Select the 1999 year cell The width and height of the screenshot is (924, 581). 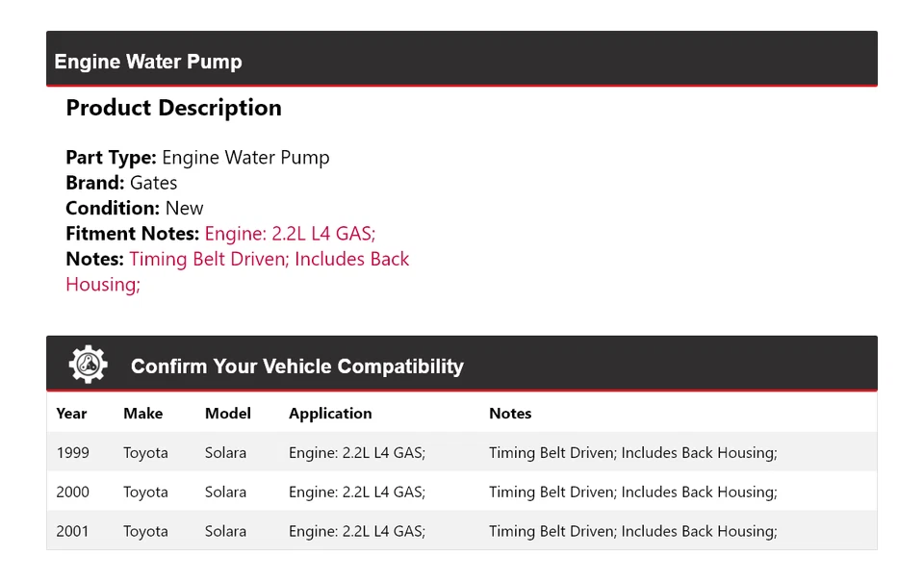coord(71,453)
